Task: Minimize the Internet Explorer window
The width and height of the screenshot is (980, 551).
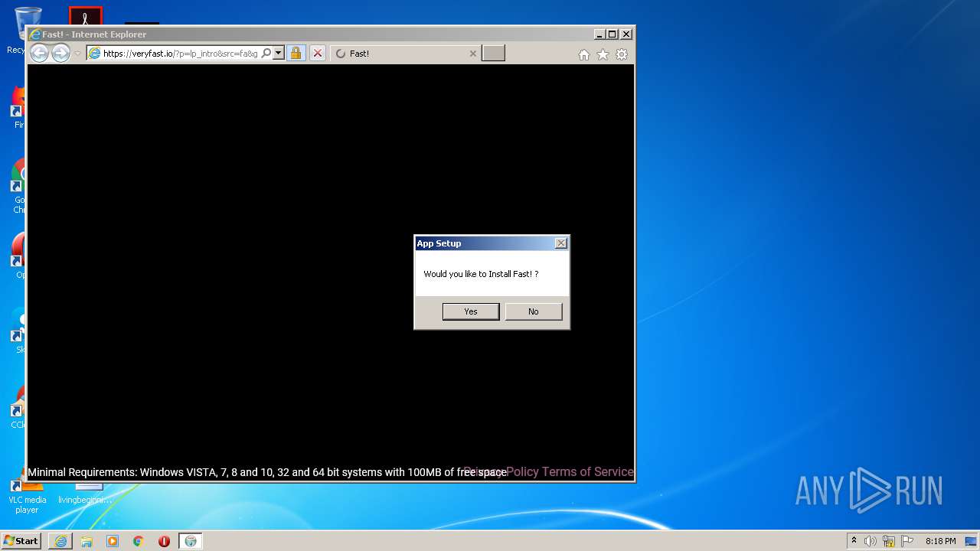Action: point(599,34)
